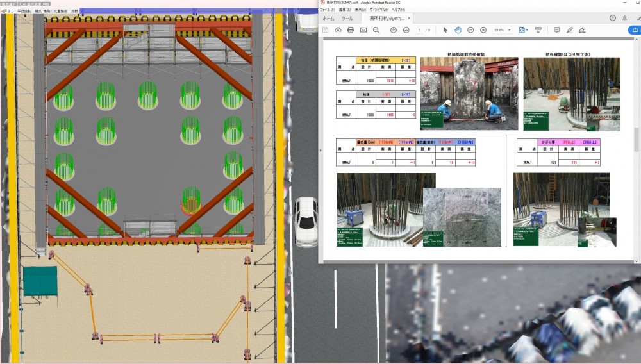Screen dimensions: 641x364
Task: Click the measured value 1465 in table
Action: coord(390,115)
